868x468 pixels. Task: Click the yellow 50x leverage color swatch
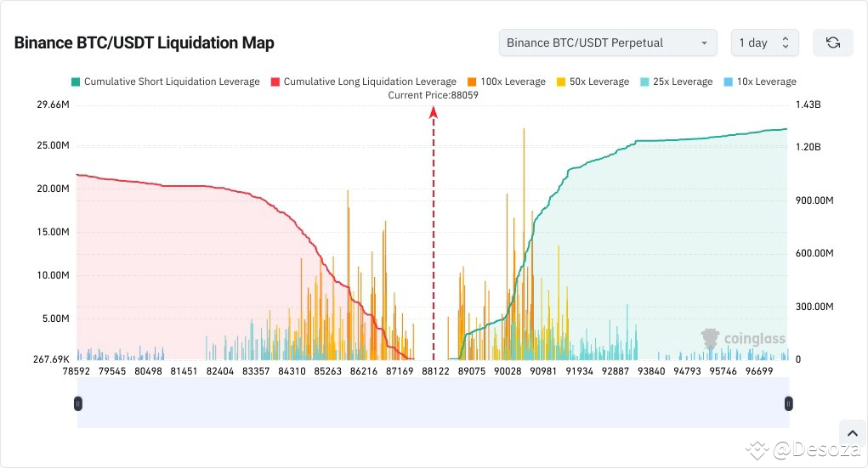coord(561,82)
